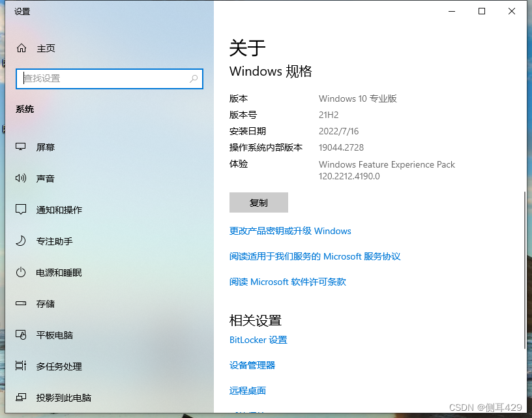
Task: Open the 远程桌面 link
Action: click(248, 391)
